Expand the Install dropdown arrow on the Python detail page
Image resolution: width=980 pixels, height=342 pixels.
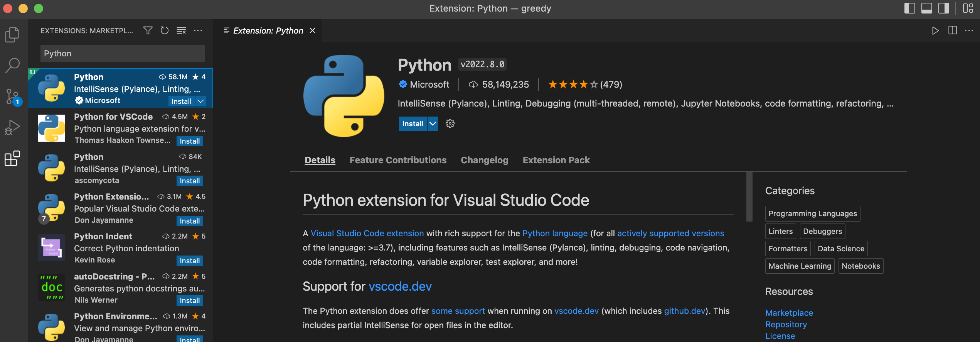tap(433, 124)
